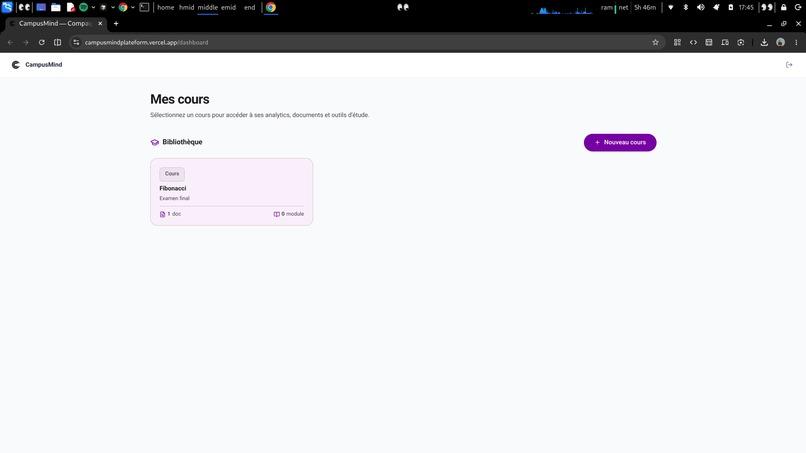The width and height of the screenshot is (806, 453).
Task: Select the CampusMind browser tab
Action: click(x=55, y=24)
